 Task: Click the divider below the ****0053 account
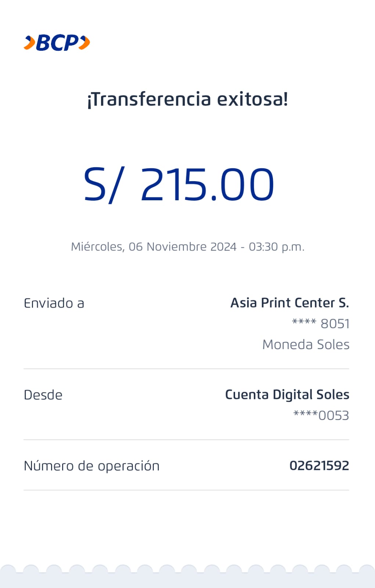186,440
